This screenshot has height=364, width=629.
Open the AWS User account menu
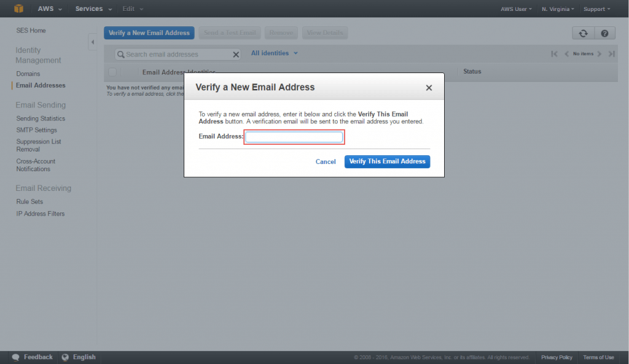pyautogui.click(x=517, y=9)
